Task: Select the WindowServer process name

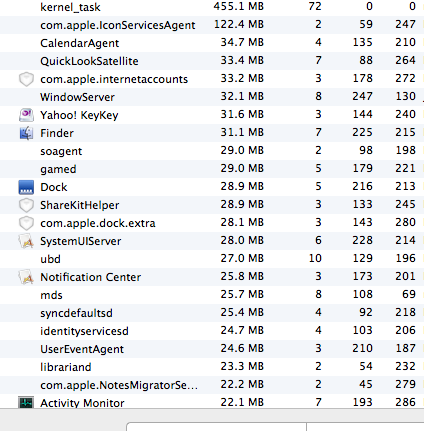Action: pyautogui.click(x=77, y=97)
